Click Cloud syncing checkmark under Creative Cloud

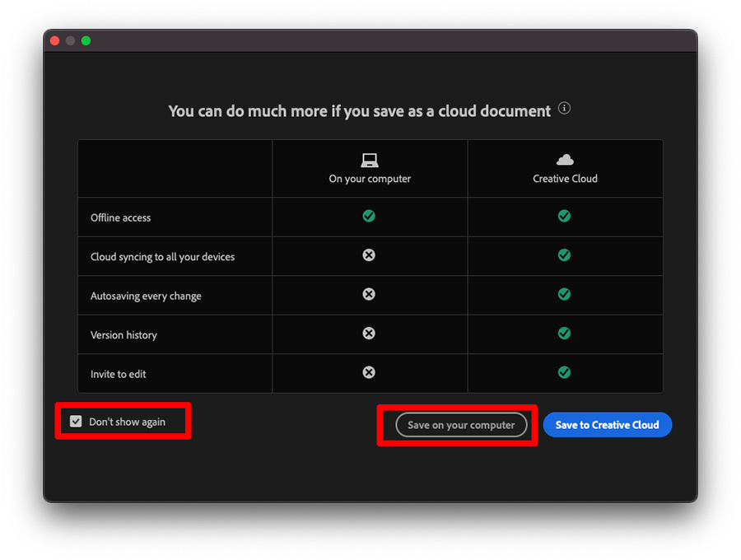click(x=564, y=255)
